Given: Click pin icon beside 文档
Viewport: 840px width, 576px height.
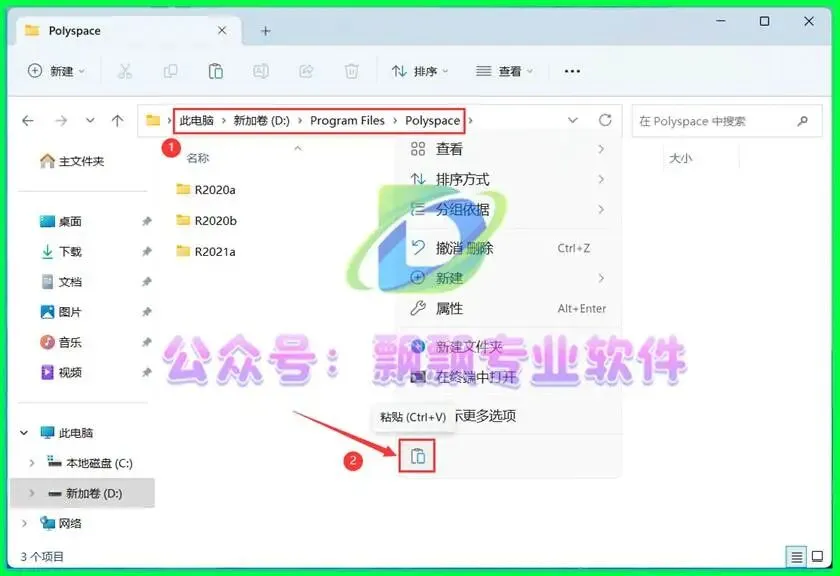Looking at the screenshot, I should [146, 281].
